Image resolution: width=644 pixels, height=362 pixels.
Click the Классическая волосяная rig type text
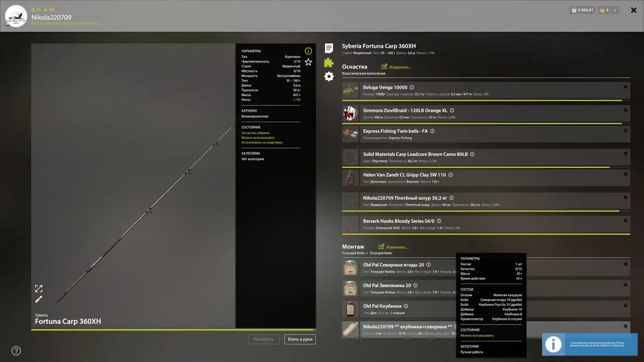(364, 73)
